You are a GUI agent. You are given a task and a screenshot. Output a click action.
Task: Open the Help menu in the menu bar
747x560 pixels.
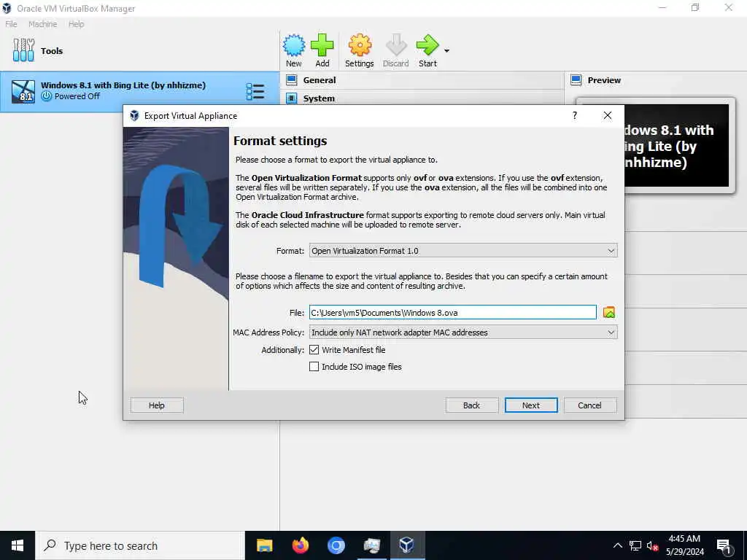76,24
